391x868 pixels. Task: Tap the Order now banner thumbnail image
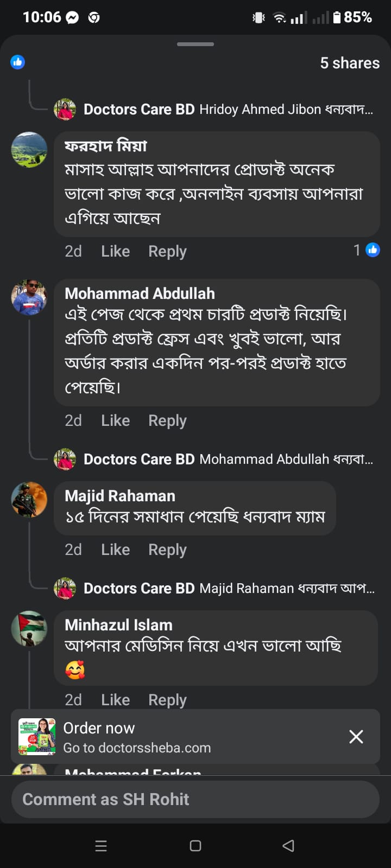[x=37, y=736]
